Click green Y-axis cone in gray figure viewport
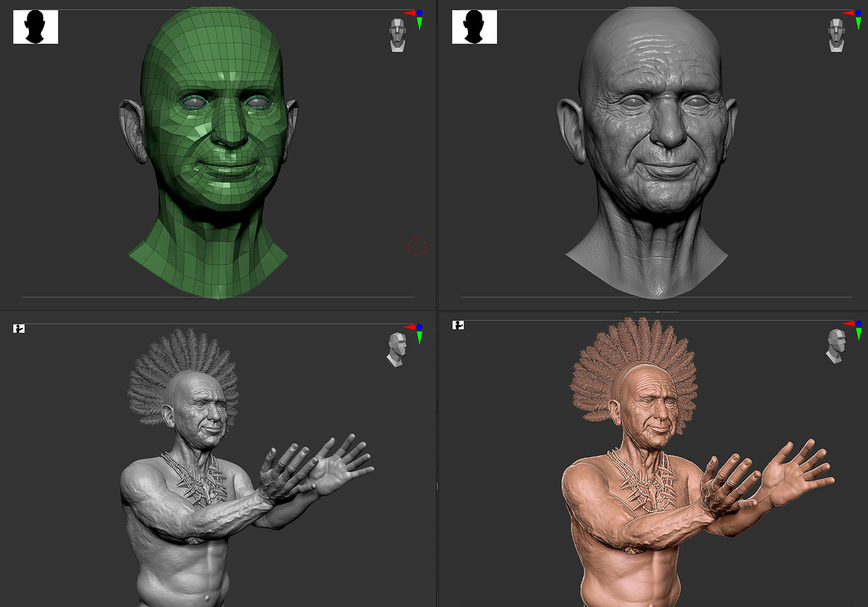868x607 pixels. coord(420,337)
